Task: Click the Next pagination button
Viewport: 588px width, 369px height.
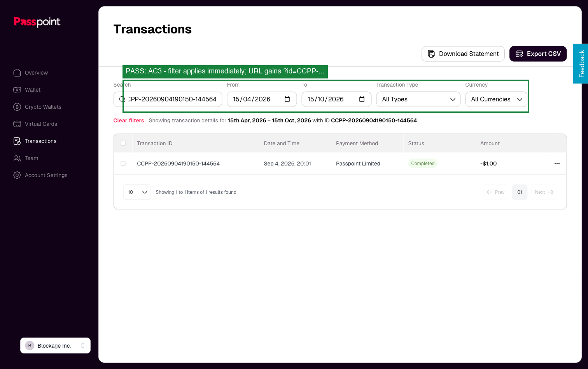Action: 544,192
